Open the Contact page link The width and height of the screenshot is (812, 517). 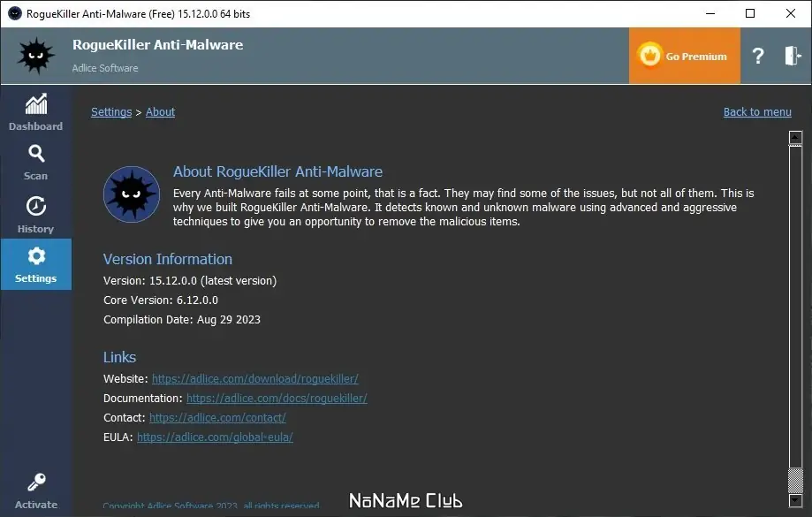(217, 417)
